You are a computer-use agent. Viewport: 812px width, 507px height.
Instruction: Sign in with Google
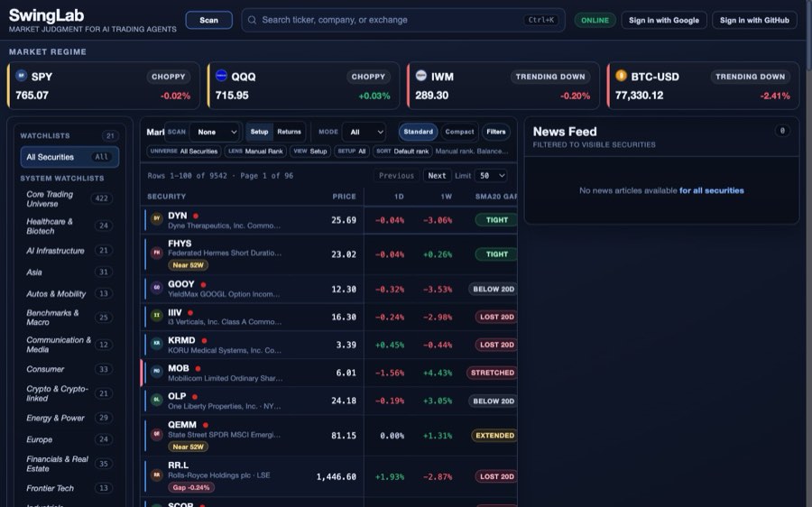click(x=663, y=20)
